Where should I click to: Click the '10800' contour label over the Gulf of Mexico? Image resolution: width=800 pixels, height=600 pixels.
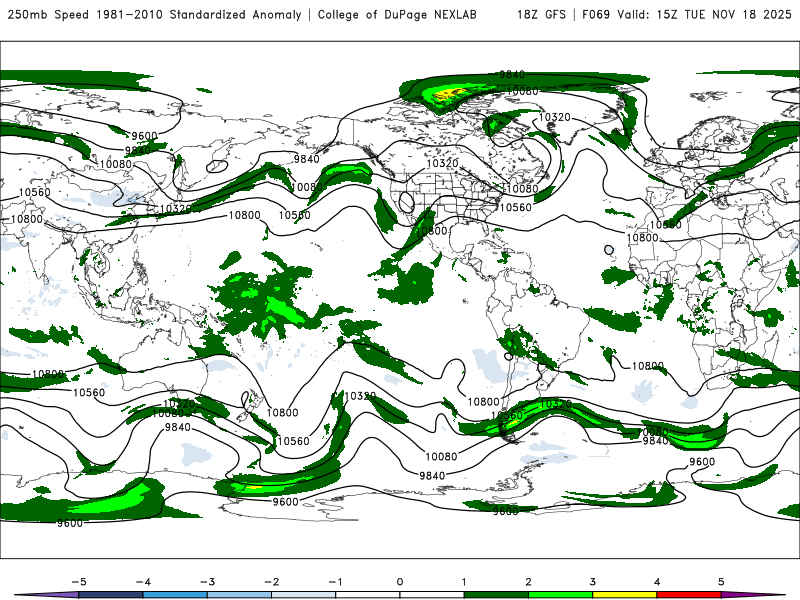pos(431,231)
